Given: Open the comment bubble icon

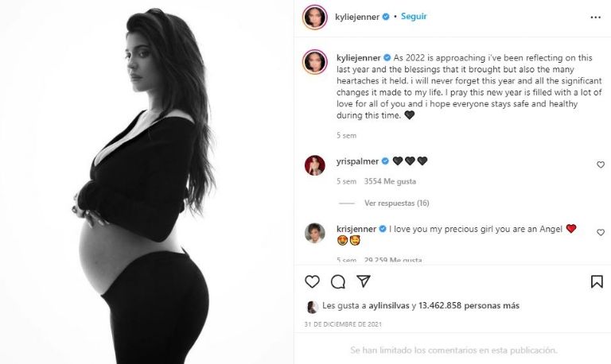Looking at the screenshot, I should (x=338, y=281).
